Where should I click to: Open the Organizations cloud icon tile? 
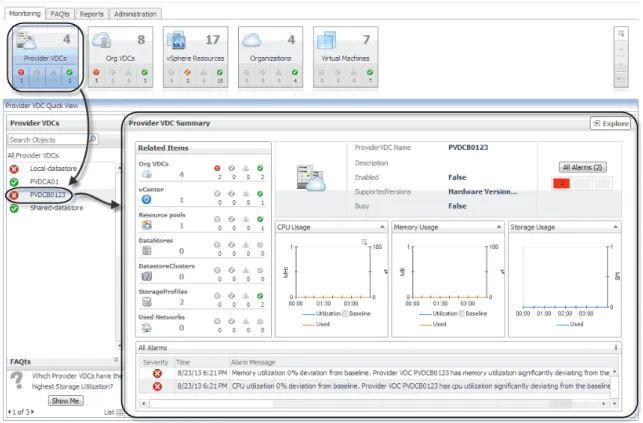[x=251, y=40]
